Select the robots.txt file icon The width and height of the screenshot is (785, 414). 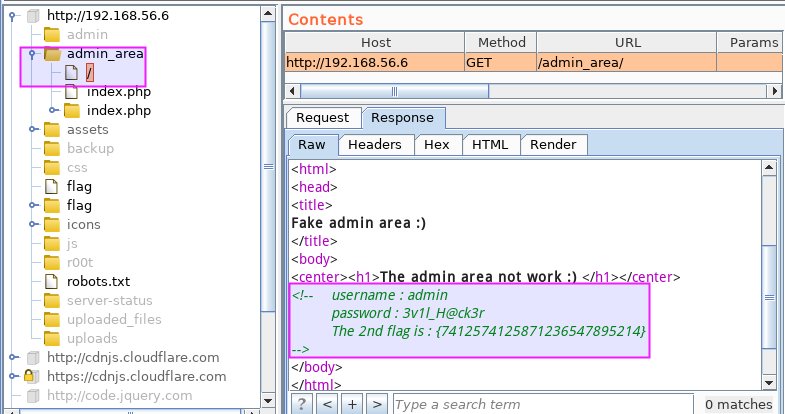(x=52, y=282)
